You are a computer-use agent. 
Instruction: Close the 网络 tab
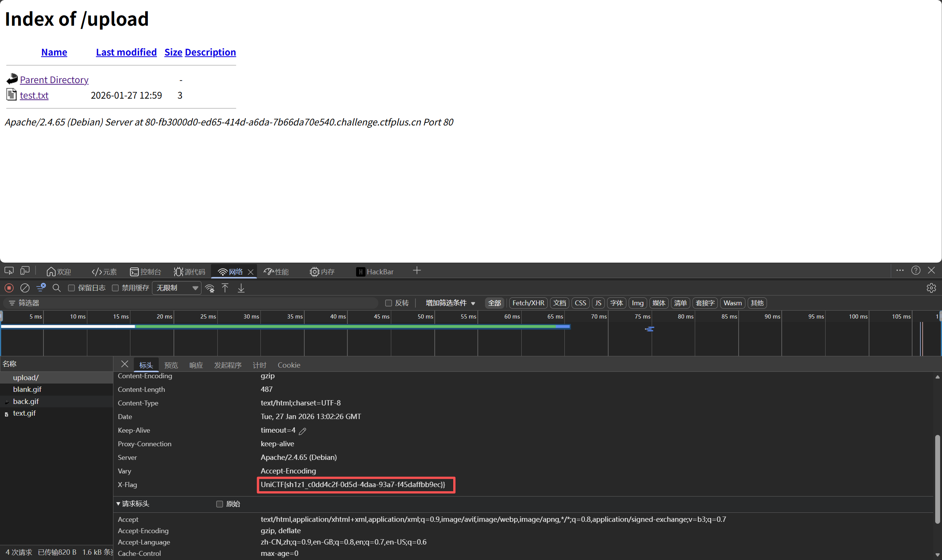coord(250,272)
